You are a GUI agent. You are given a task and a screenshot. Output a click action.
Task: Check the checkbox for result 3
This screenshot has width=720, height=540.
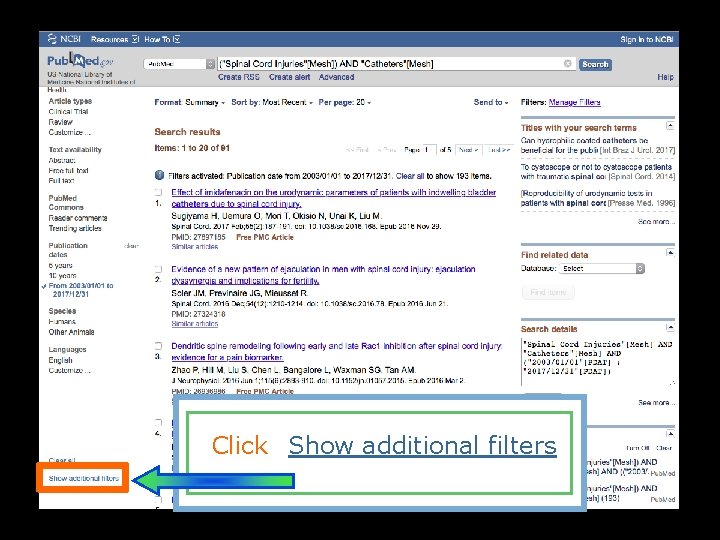158,346
